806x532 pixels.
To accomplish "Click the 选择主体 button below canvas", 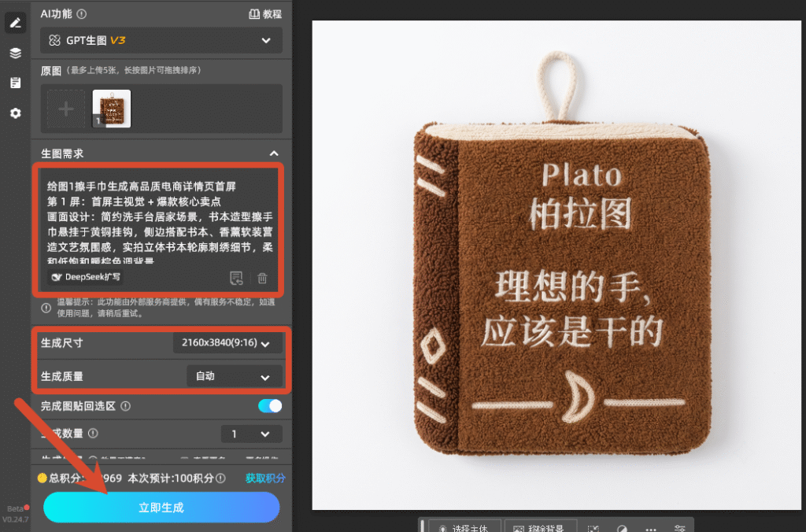I will pyautogui.click(x=464, y=526).
